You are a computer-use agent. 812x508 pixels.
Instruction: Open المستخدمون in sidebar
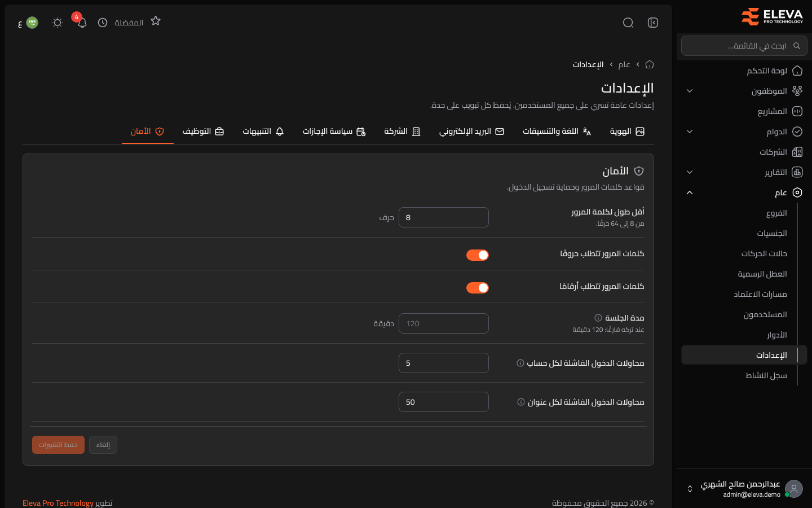tap(744, 314)
